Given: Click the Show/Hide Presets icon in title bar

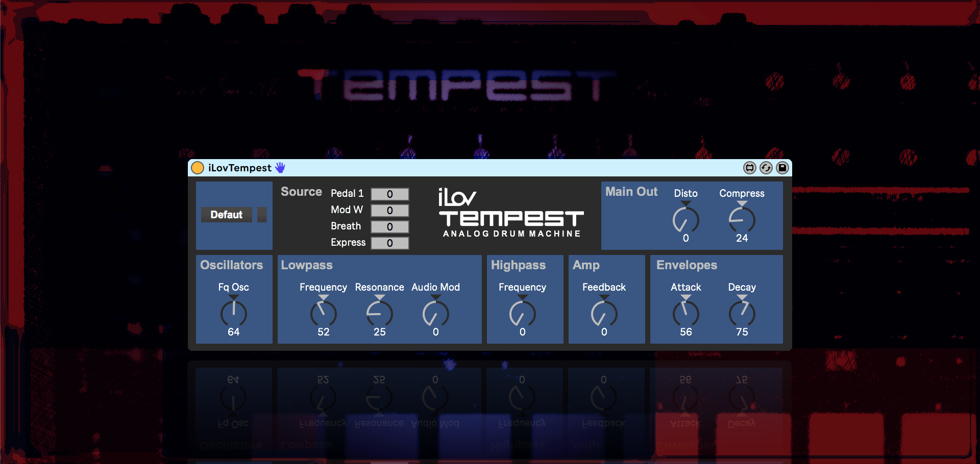Looking at the screenshot, I should pos(749,168).
